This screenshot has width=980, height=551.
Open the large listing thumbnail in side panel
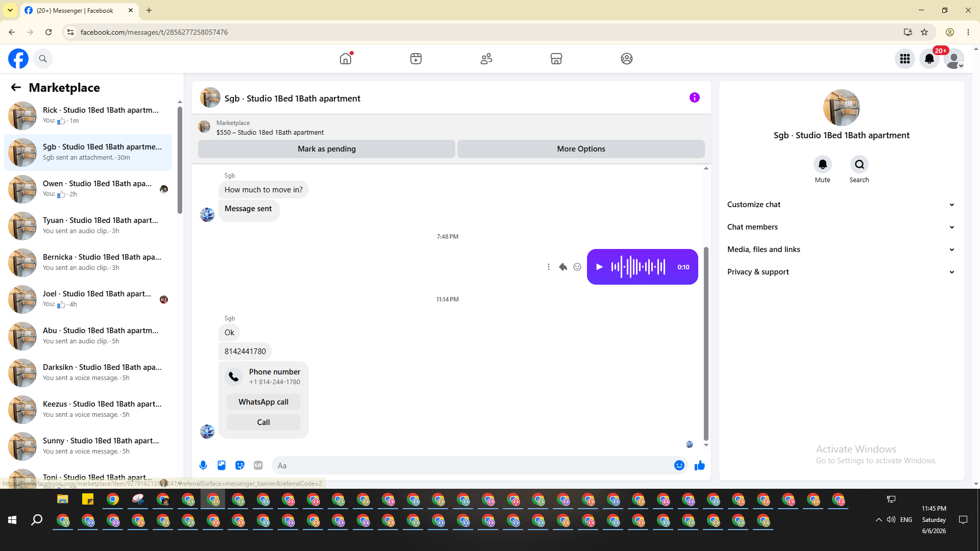[x=842, y=108]
